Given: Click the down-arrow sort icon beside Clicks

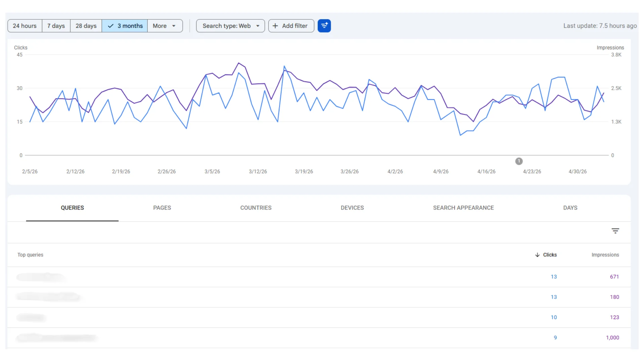Looking at the screenshot, I should click(537, 255).
